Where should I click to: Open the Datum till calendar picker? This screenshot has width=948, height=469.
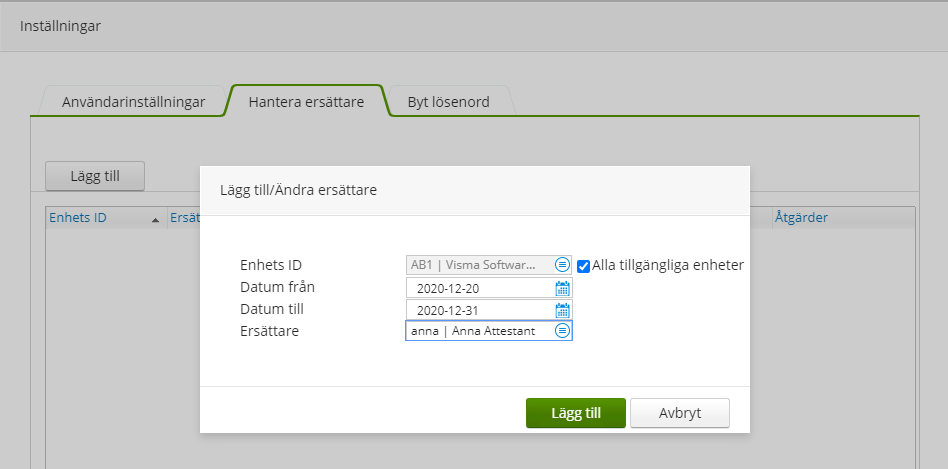coord(562,310)
